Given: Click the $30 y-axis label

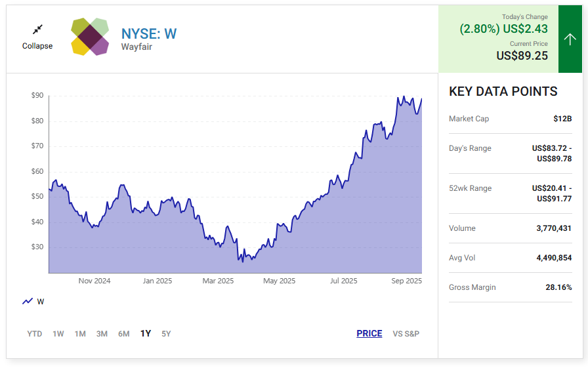Looking at the screenshot, I should pyautogui.click(x=37, y=247).
